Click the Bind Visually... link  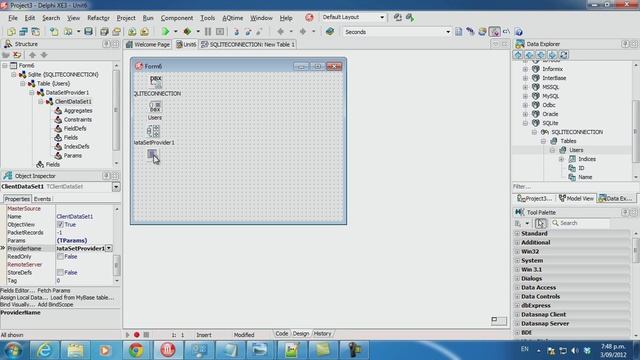(18, 304)
